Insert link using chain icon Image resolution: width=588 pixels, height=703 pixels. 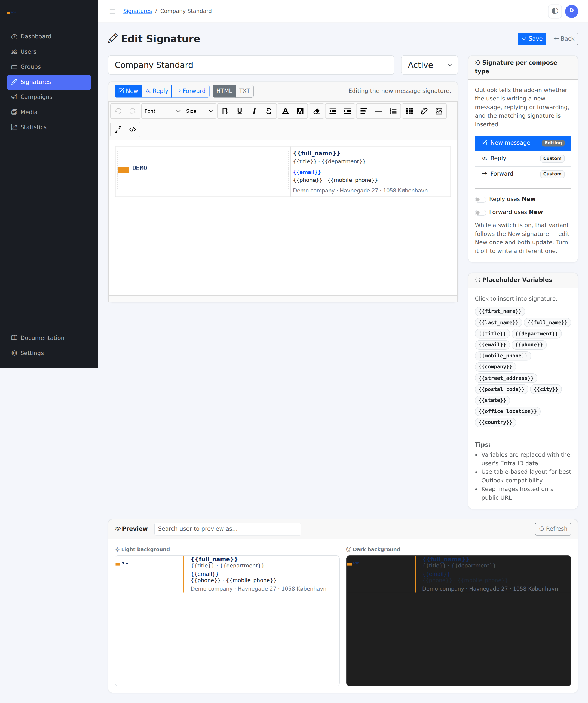tap(424, 111)
